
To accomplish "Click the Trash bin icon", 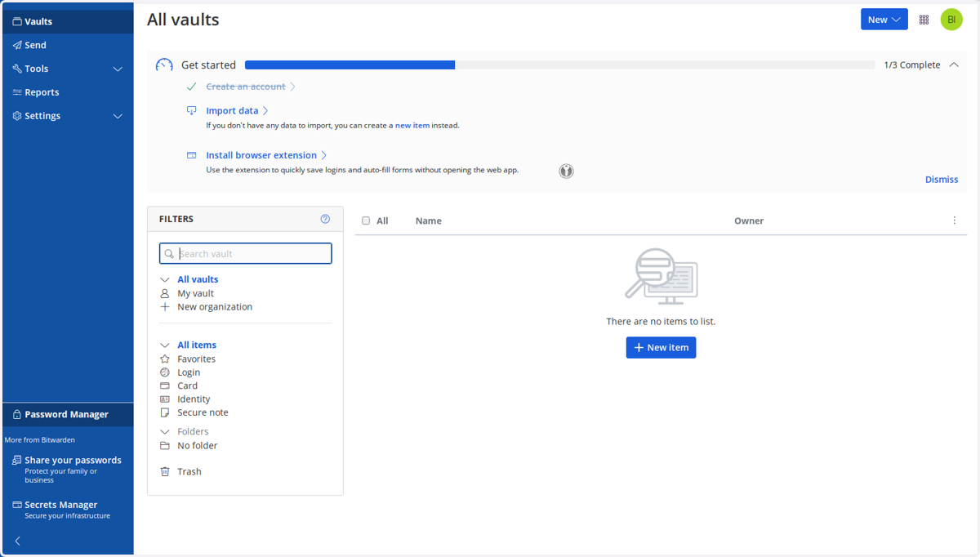I will [165, 471].
